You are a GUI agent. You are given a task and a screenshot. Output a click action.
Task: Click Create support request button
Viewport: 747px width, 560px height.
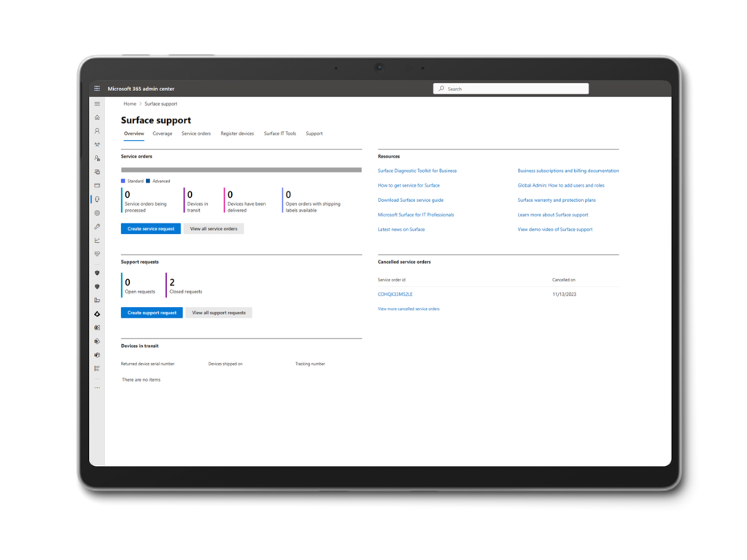coord(152,313)
